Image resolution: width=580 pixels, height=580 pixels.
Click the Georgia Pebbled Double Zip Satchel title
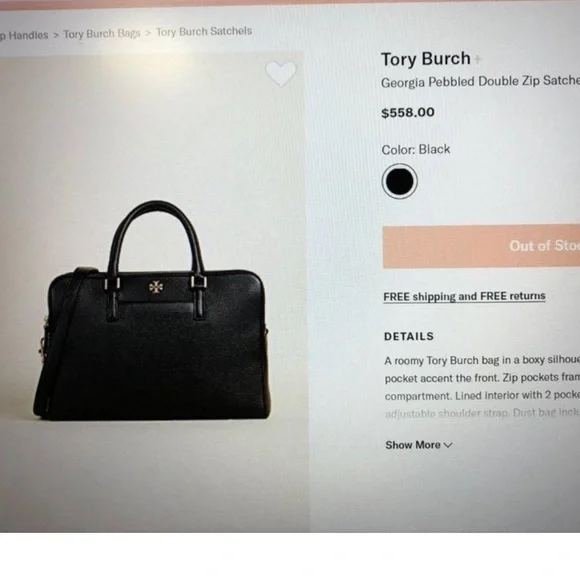coord(480,81)
